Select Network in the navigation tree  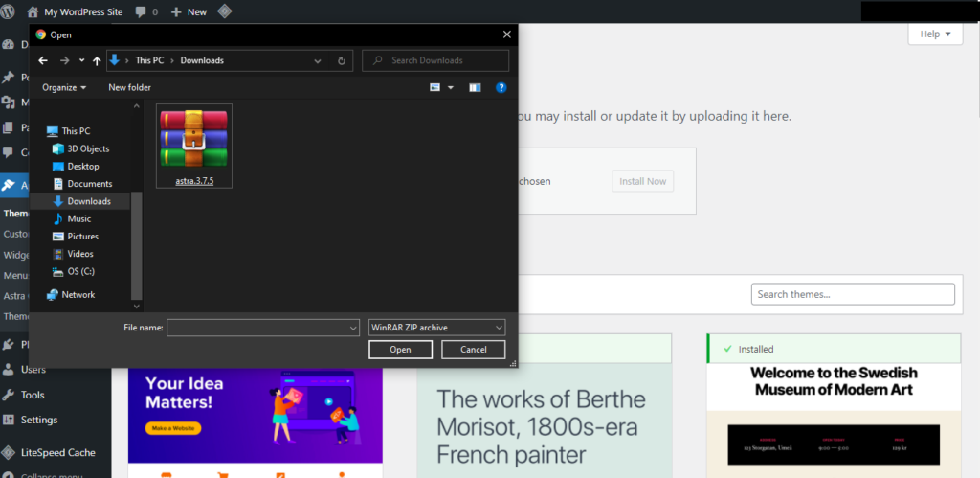point(71,295)
